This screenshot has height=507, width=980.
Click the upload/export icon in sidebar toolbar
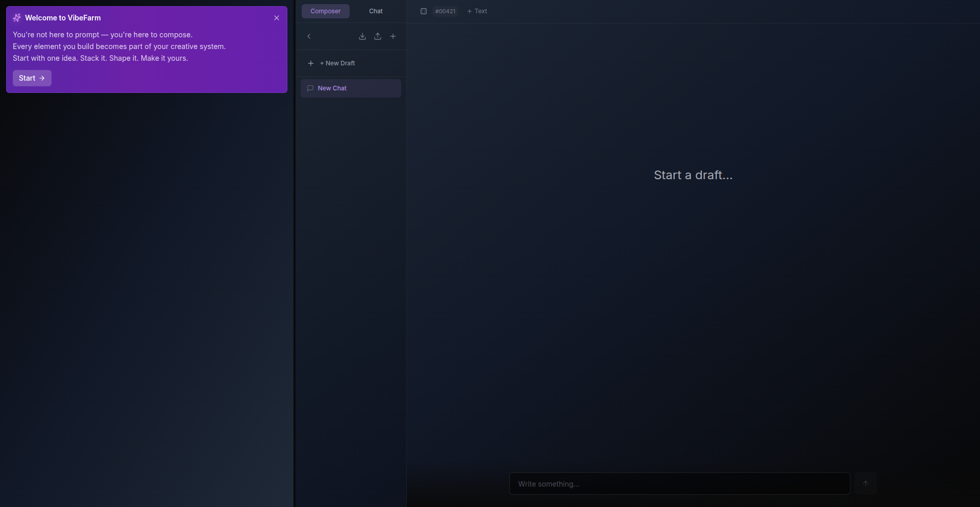click(378, 36)
